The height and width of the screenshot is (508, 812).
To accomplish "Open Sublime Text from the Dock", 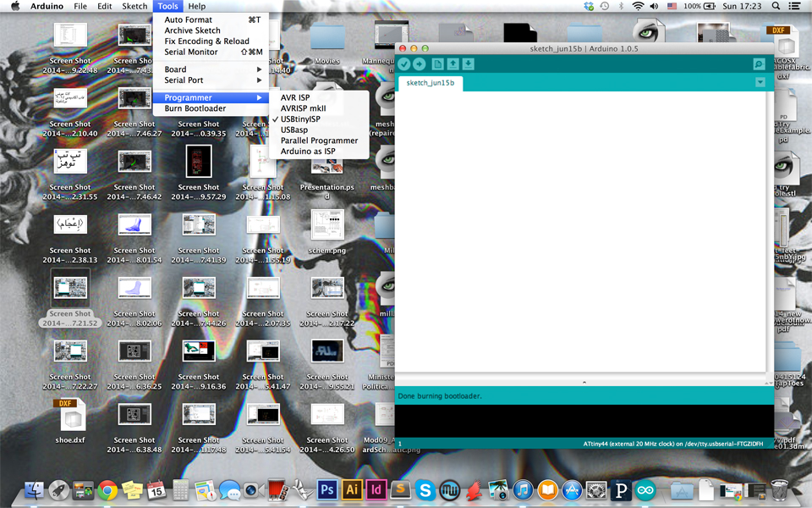I will pyautogui.click(x=400, y=489).
